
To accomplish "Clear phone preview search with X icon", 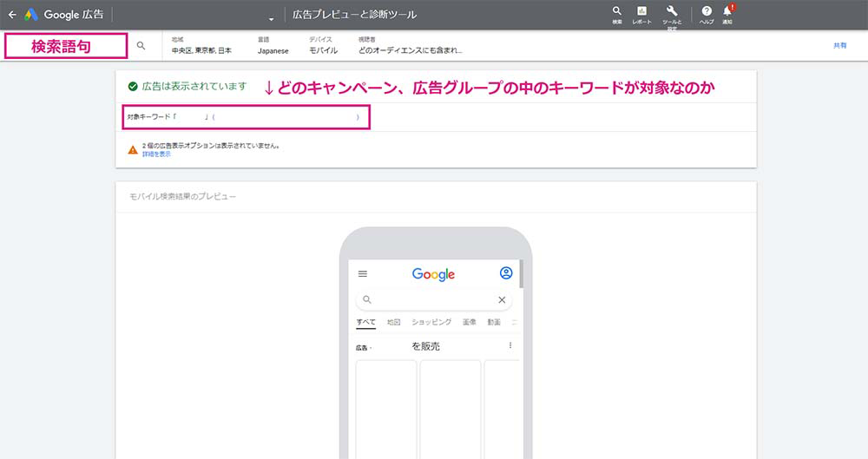I will point(502,299).
